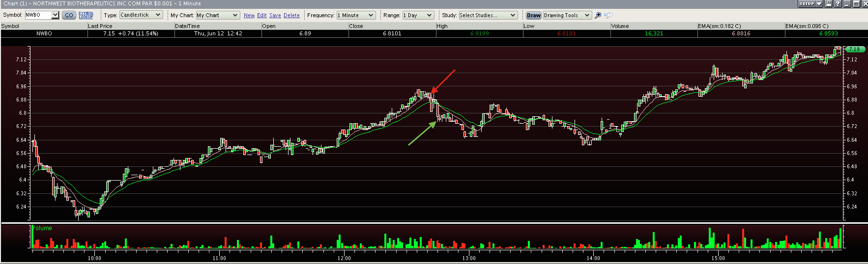Click the EMA value 6.8593
868x264 pixels.
pyautogui.click(x=829, y=33)
